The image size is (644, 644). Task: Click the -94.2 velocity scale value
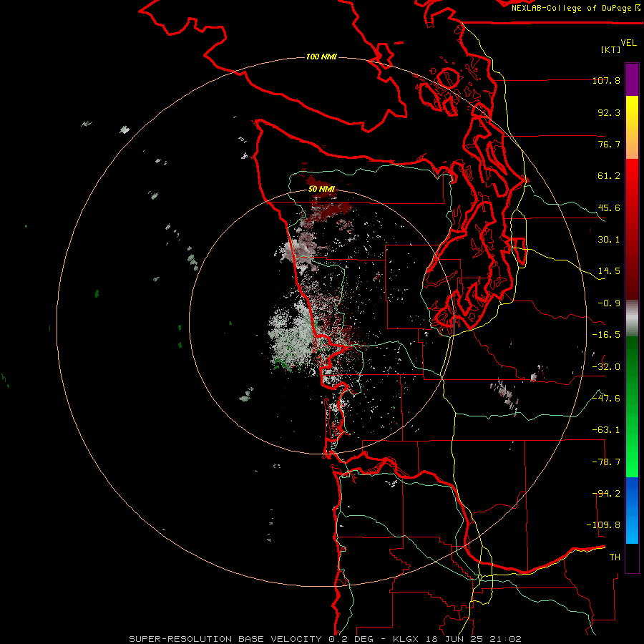(606, 494)
